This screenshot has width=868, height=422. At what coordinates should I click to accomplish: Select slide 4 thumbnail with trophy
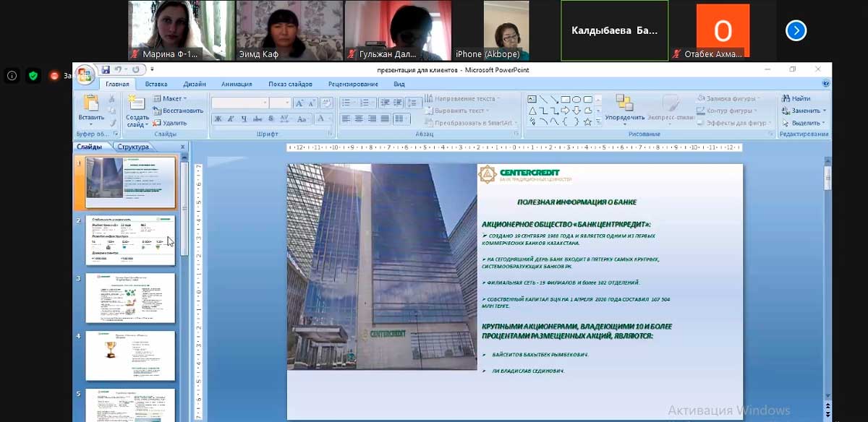(130, 356)
